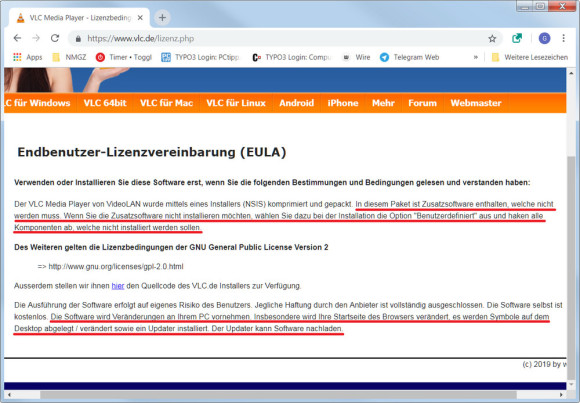Viewport: 580px width, 403px height.
Task: Open Weitere Lesezeichen folder
Action: coord(530,57)
